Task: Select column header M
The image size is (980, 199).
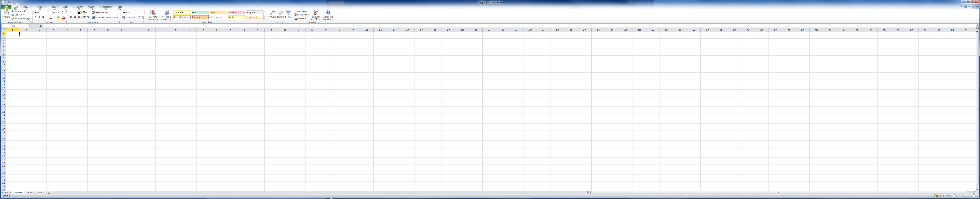Action: [x=176, y=30]
